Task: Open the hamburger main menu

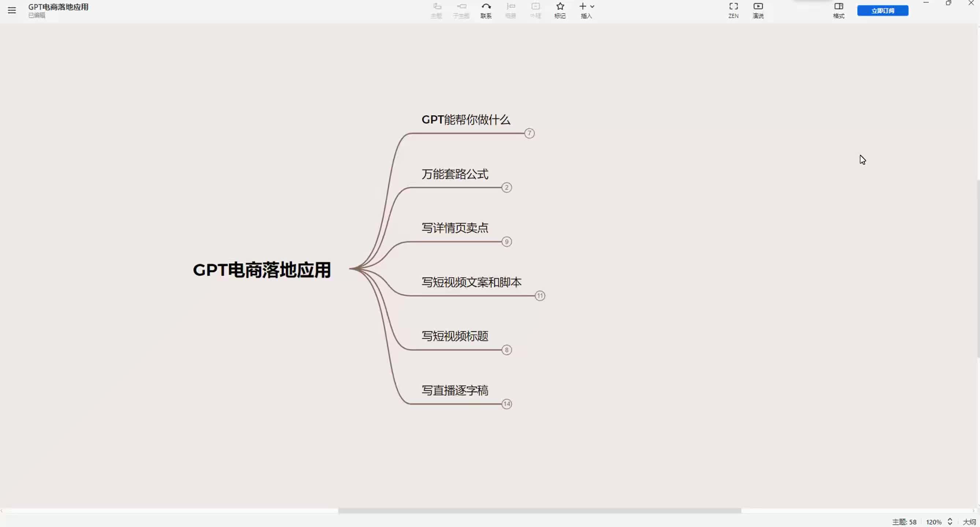Action: (12, 10)
